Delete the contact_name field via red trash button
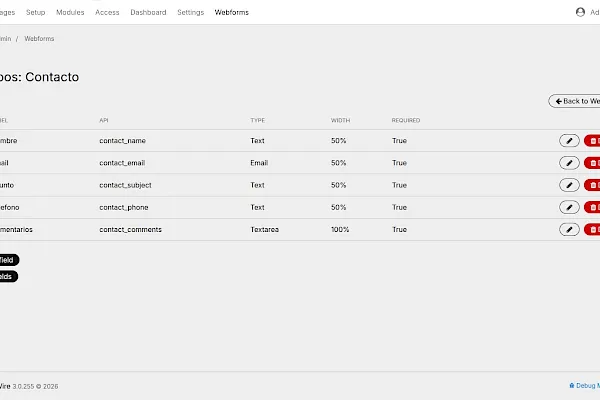This screenshot has height=400, width=600. pyautogui.click(x=592, y=141)
